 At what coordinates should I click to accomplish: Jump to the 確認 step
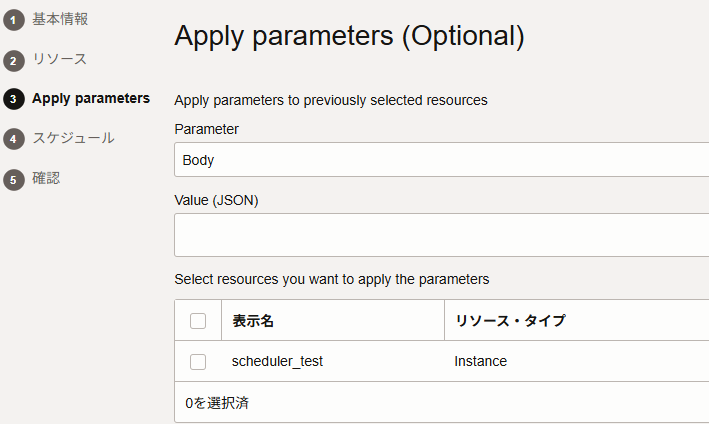click(46, 178)
